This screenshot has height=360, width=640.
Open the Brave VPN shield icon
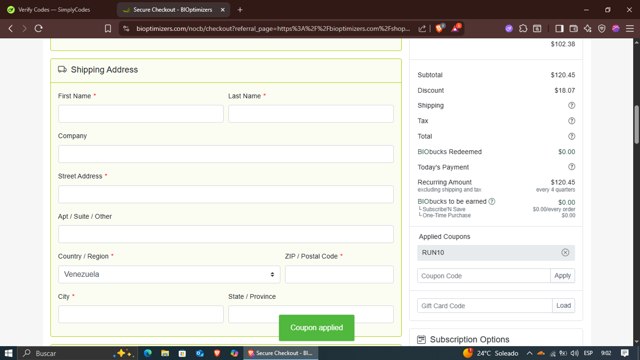(x=602, y=29)
